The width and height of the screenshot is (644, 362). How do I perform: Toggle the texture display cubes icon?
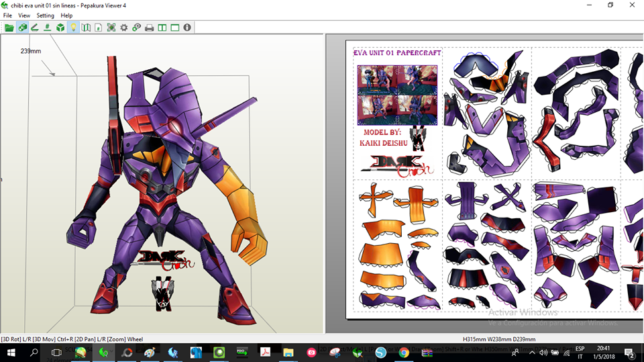coord(23,28)
